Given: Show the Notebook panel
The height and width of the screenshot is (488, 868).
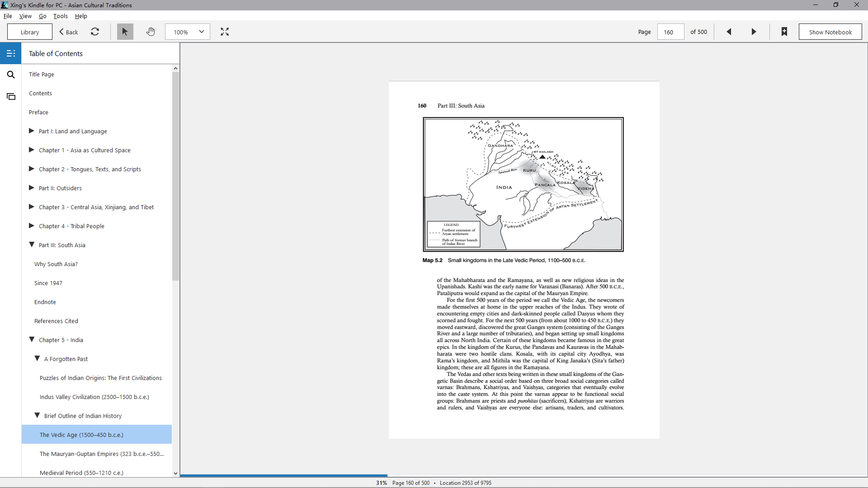Looking at the screenshot, I should click(830, 32).
